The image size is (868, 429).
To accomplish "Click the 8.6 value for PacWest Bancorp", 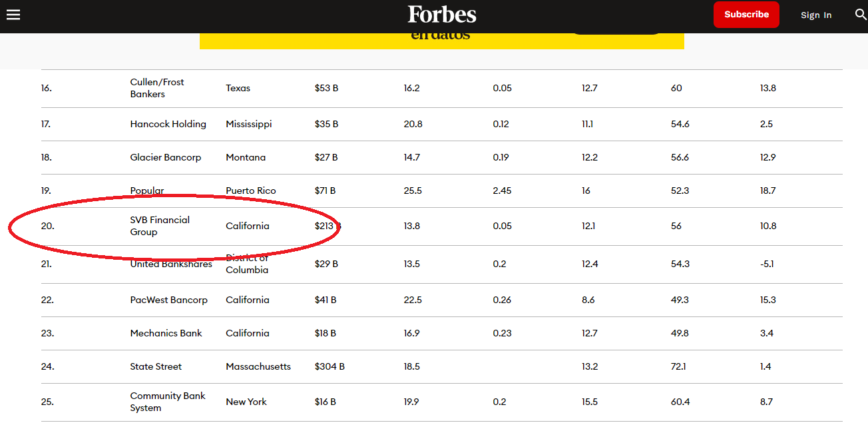I will pos(588,300).
